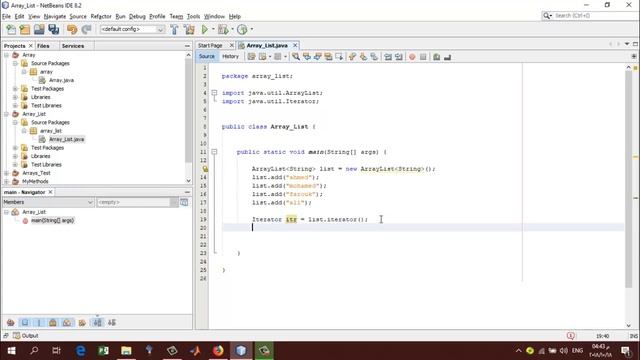
Task: Open the File menu
Action: (x=6, y=16)
